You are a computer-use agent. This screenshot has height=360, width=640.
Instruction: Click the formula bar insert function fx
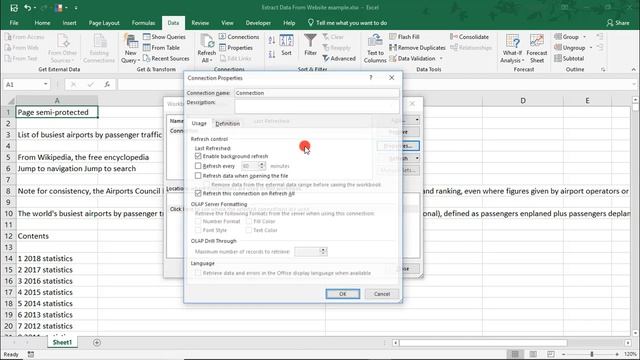click(x=107, y=84)
